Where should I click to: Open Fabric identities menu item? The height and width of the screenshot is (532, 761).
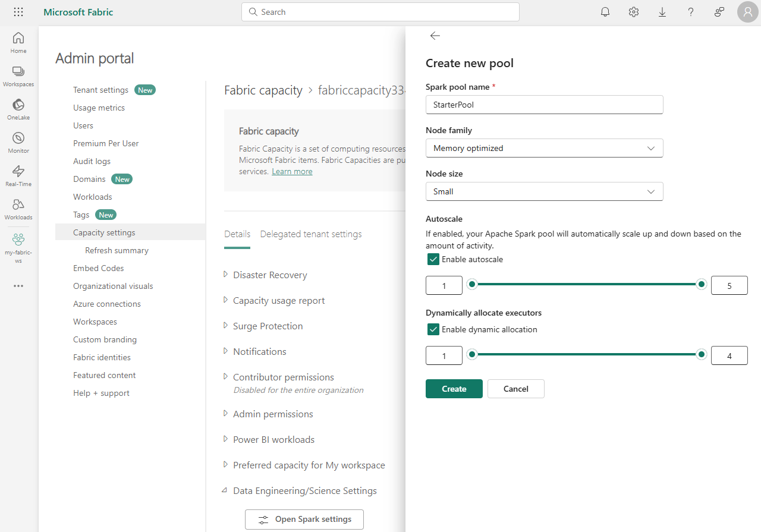coord(102,357)
